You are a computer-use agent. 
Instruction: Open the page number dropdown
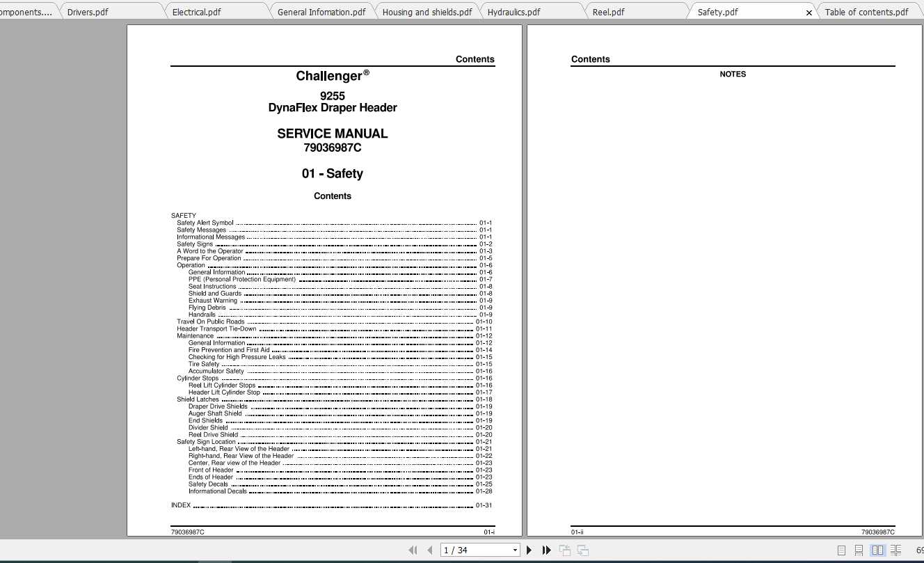[515, 550]
